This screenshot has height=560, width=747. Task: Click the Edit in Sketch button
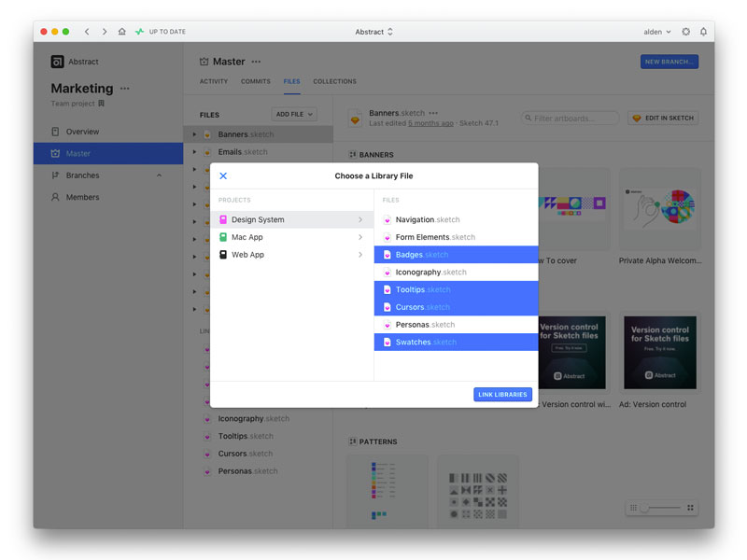coord(663,119)
